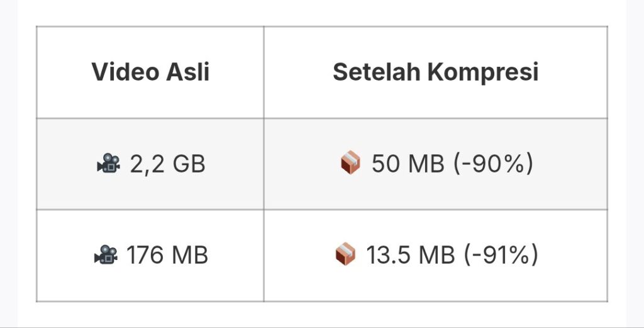Click the "GB" unit in first row
The width and height of the screenshot is (644, 328).
[x=187, y=164]
